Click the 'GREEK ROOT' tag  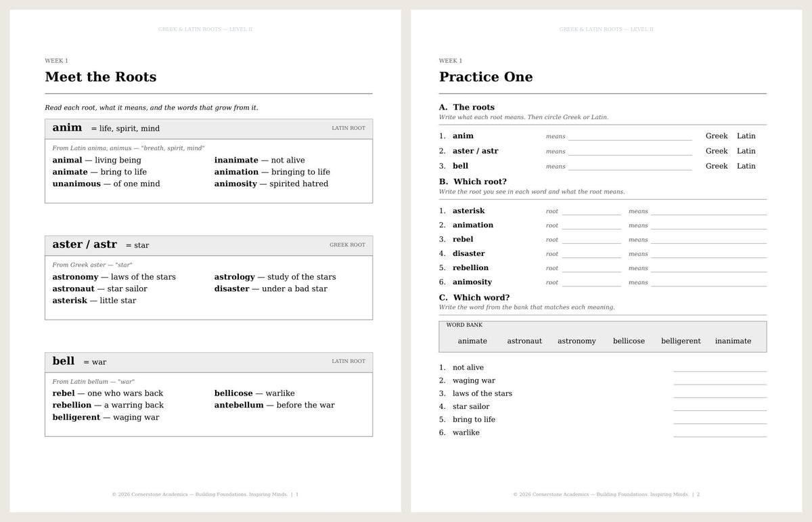(x=347, y=245)
